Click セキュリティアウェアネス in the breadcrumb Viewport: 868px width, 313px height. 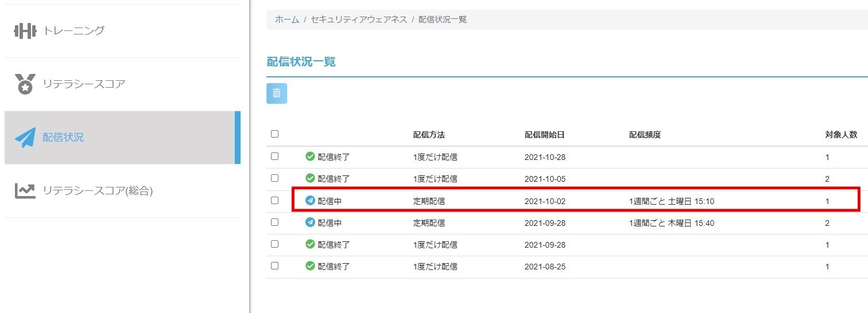[359, 19]
